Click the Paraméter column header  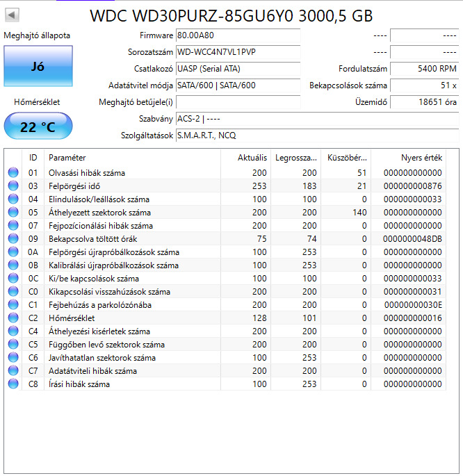pyautogui.click(x=132, y=158)
